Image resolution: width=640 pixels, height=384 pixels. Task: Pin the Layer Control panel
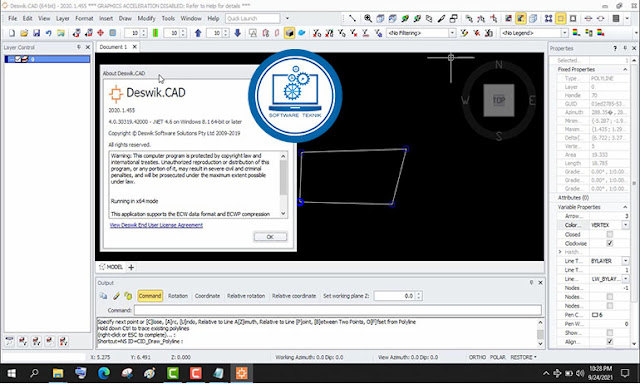(x=79, y=47)
